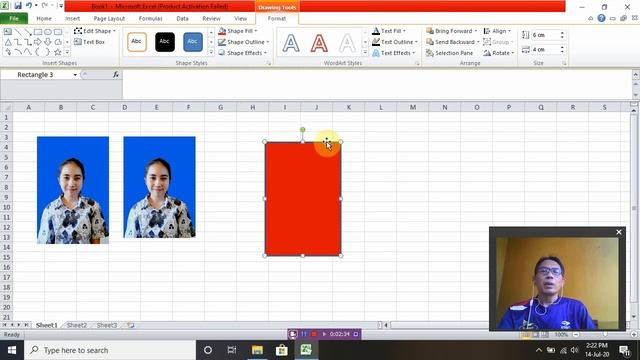
Task: Apply the blue filled Abc shape style
Action: (193, 42)
